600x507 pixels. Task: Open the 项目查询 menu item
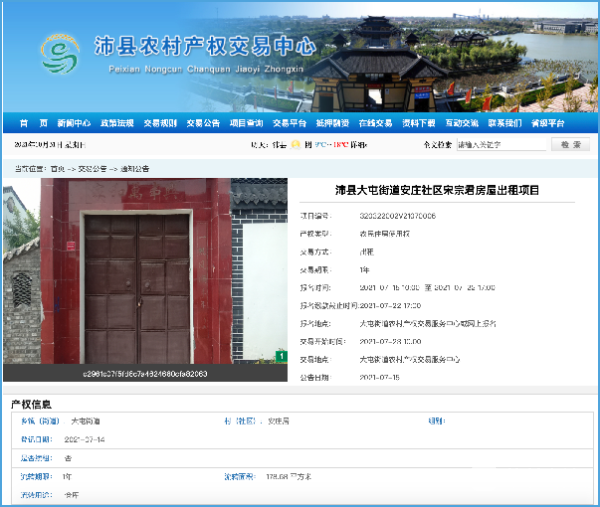click(246, 123)
